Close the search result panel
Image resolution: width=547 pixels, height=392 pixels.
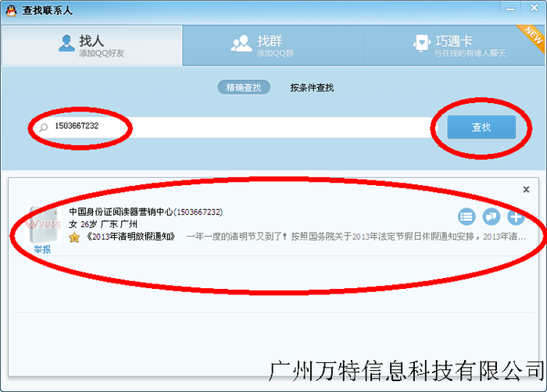526,190
